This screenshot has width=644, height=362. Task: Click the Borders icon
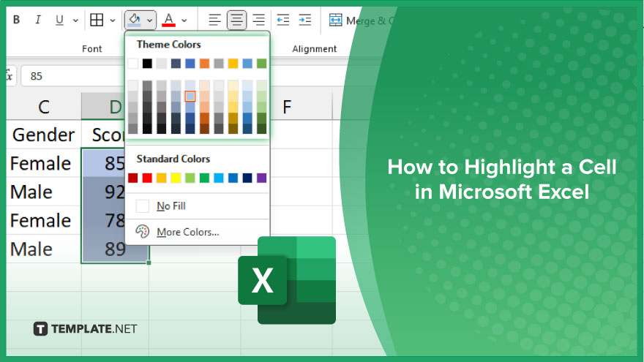click(97, 20)
